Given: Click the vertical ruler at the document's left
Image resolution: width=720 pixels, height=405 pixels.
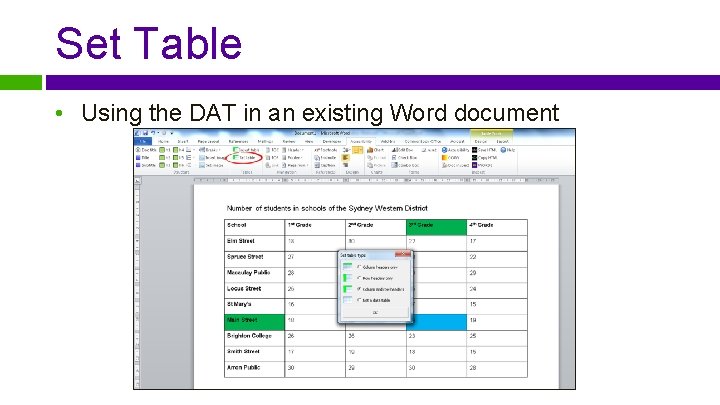Looking at the screenshot, I should pos(137,285).
